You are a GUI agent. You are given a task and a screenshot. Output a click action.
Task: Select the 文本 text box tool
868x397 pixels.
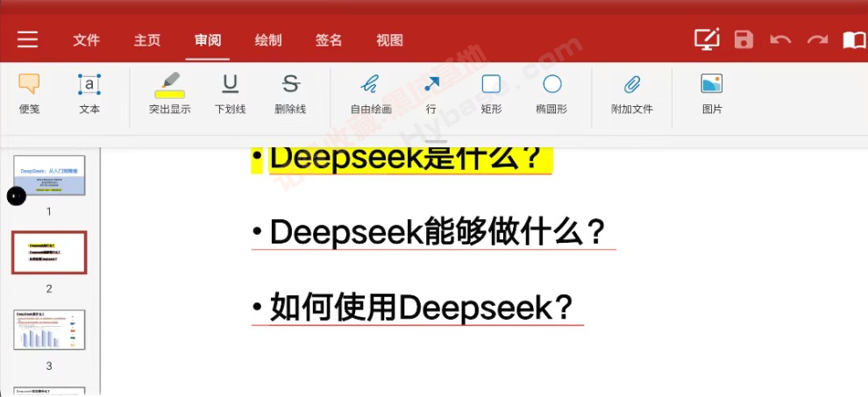89,93
